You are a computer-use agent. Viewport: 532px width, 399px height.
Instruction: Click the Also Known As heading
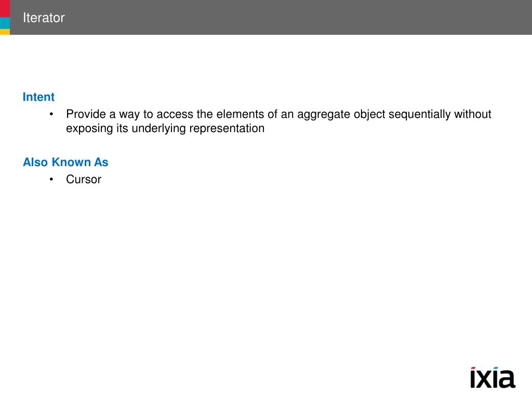[x=65, y=162]
